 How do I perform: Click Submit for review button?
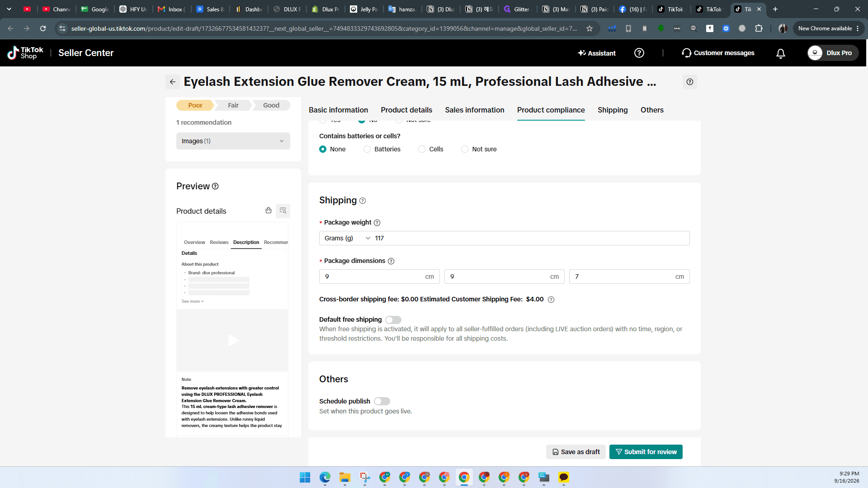point(646,452)
